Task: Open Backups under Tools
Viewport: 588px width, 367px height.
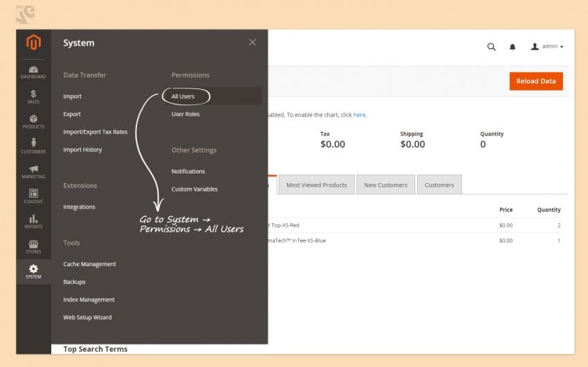Action: pyautogui.click(x=74, y=281)
